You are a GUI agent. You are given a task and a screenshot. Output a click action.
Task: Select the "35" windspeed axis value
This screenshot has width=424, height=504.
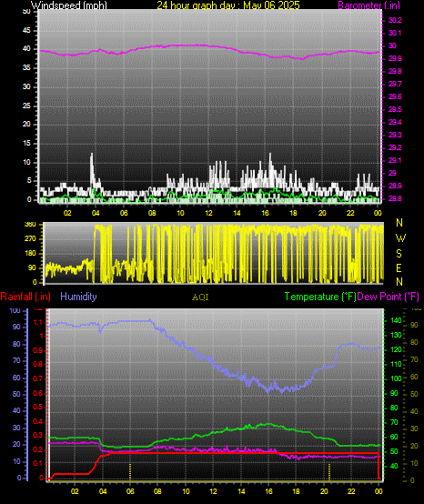coord(26,68)
